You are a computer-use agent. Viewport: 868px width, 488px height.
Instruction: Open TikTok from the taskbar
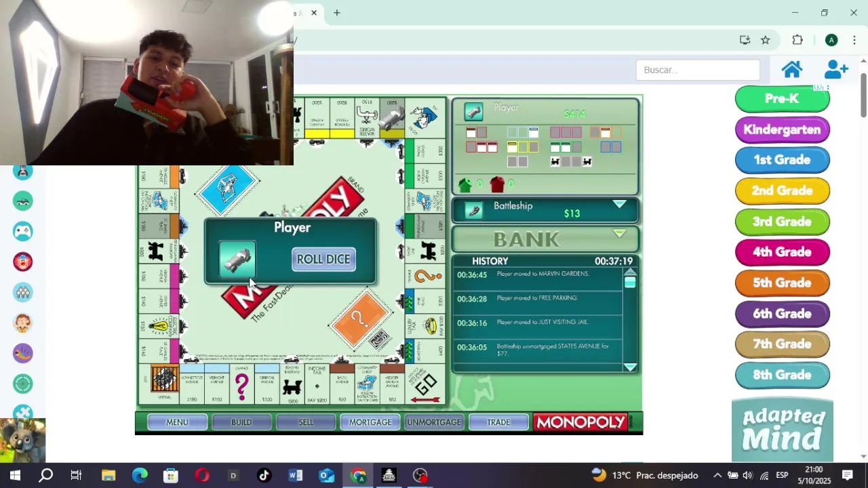coord(264,475)
